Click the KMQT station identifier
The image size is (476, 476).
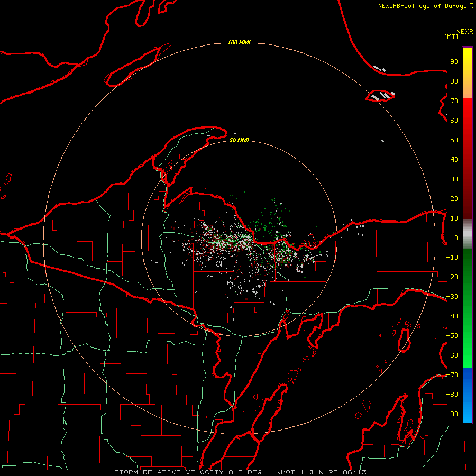click(286, 472)
